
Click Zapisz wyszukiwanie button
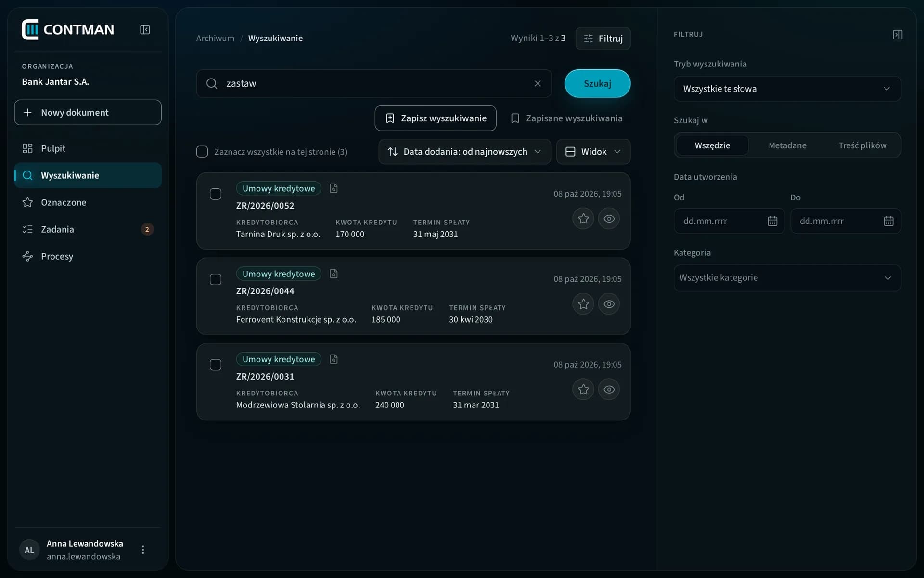point(436,118)
